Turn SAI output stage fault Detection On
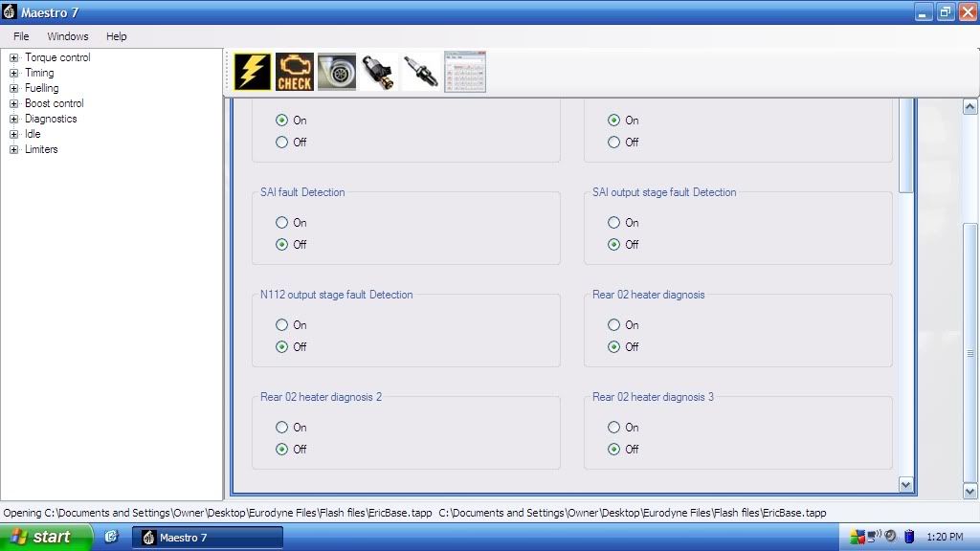 click(x=613, y=222)
